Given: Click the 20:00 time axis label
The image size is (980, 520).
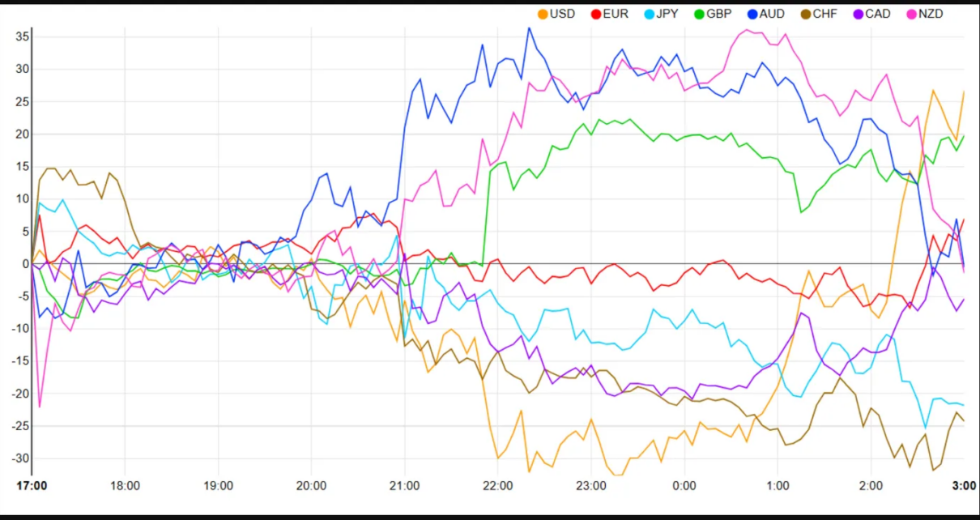Looking at the screenshot, I should pos(311,486).
